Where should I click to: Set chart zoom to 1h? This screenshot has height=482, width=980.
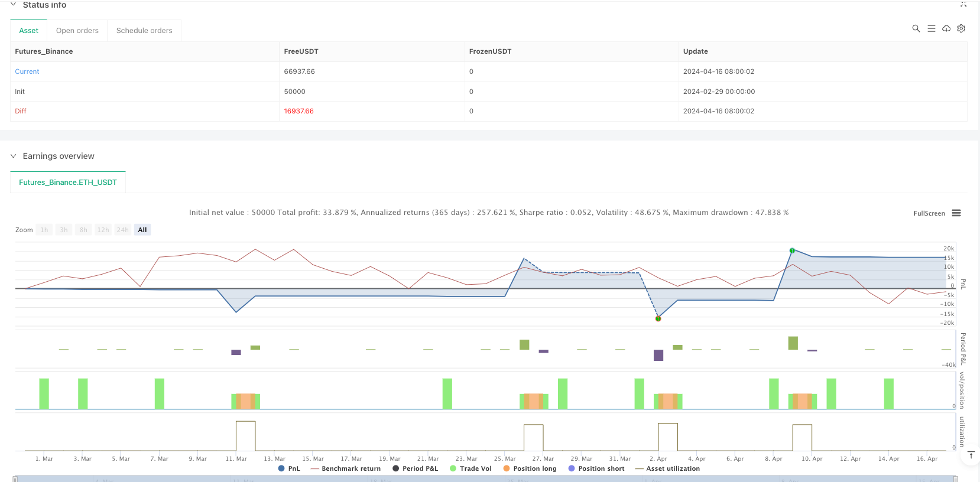pyautogui.click(x=44, y=230)
